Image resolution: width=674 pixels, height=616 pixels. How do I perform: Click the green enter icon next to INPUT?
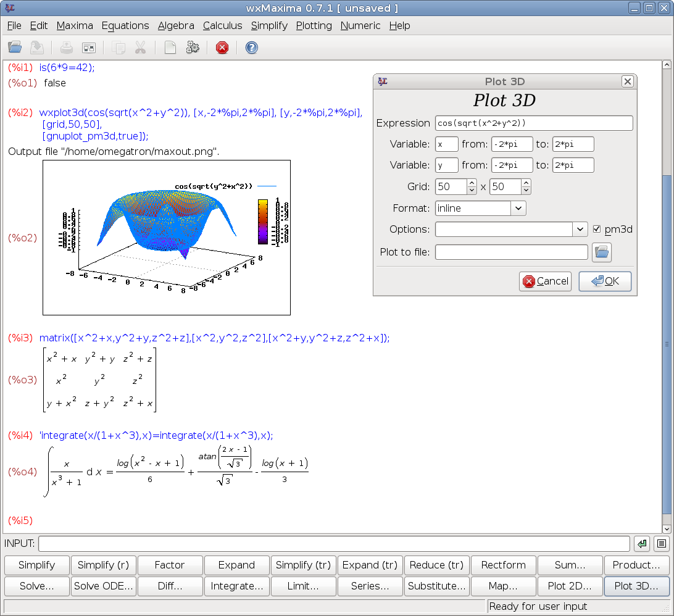click(642, 544)
